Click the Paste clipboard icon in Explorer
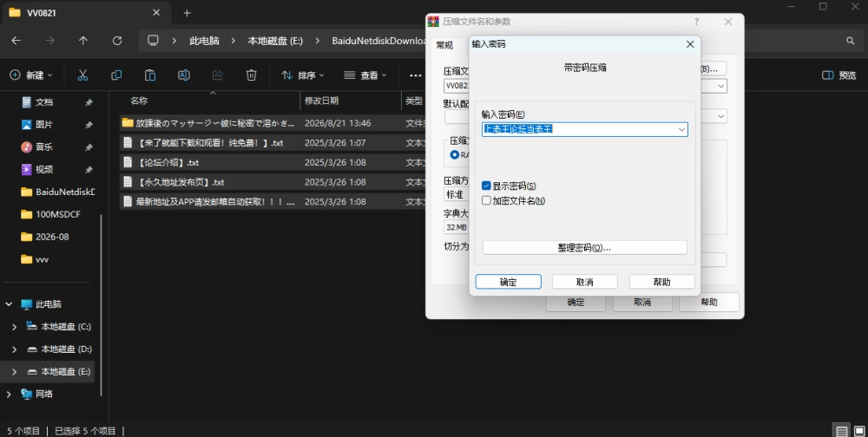The width and height of the screenshot is (868, 437). tap(150, 75)
